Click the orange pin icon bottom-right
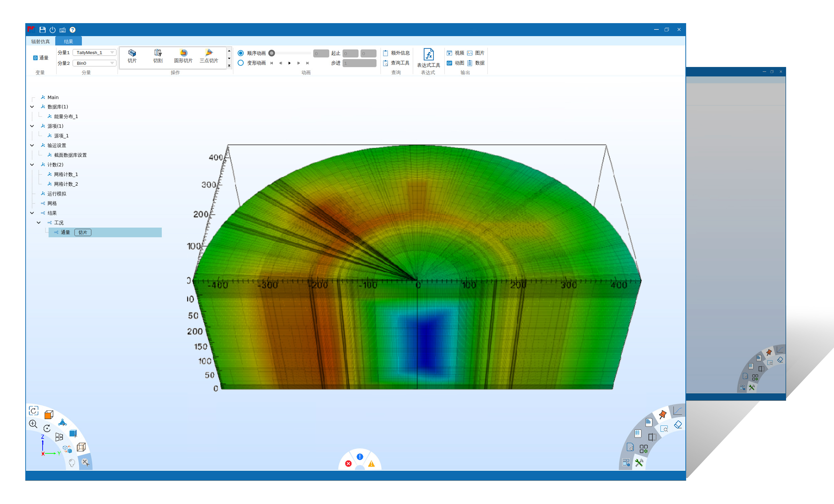Screen dimensions: 834x504 [662, 414]
